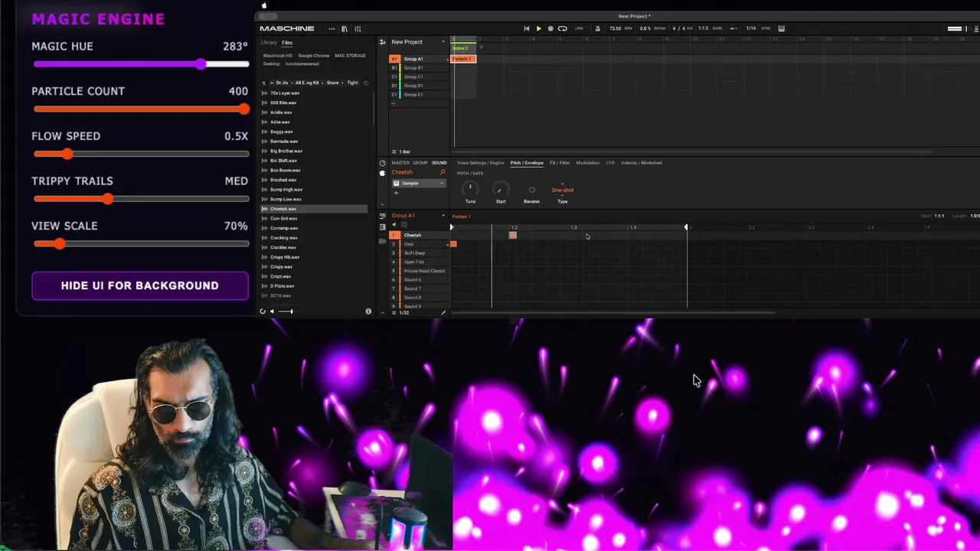980x551 pixels.
Task: Toggle browser autoload loop icon
Action: tap(263, 311)
